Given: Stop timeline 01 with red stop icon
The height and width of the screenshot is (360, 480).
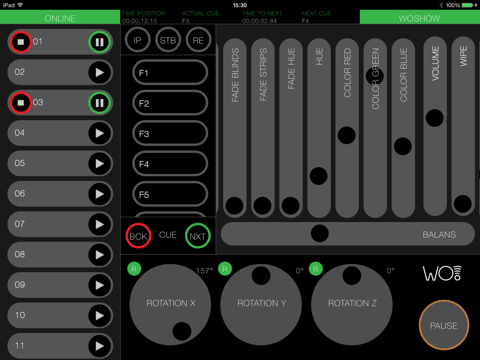Looking at the screenshot, I should (x=21, y=42).
